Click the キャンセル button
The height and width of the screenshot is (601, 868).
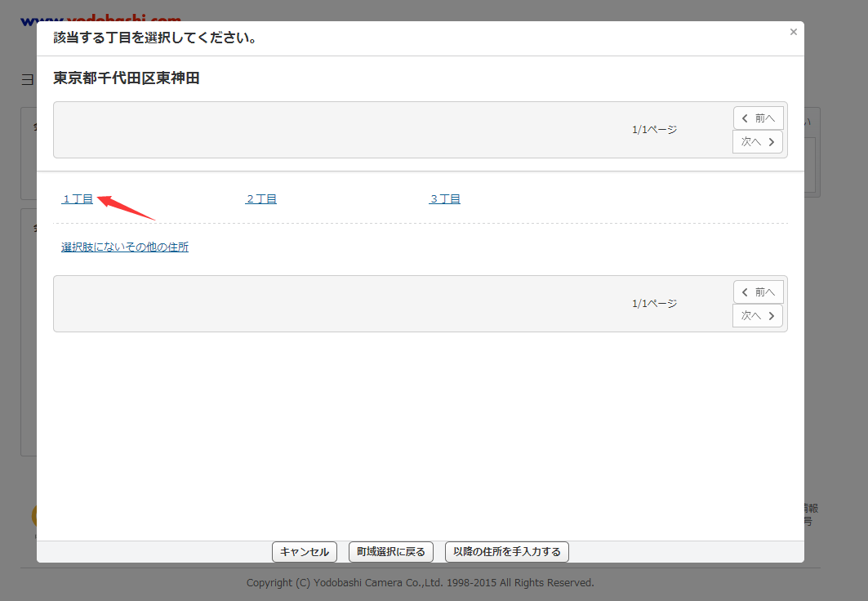coord(305,552)
